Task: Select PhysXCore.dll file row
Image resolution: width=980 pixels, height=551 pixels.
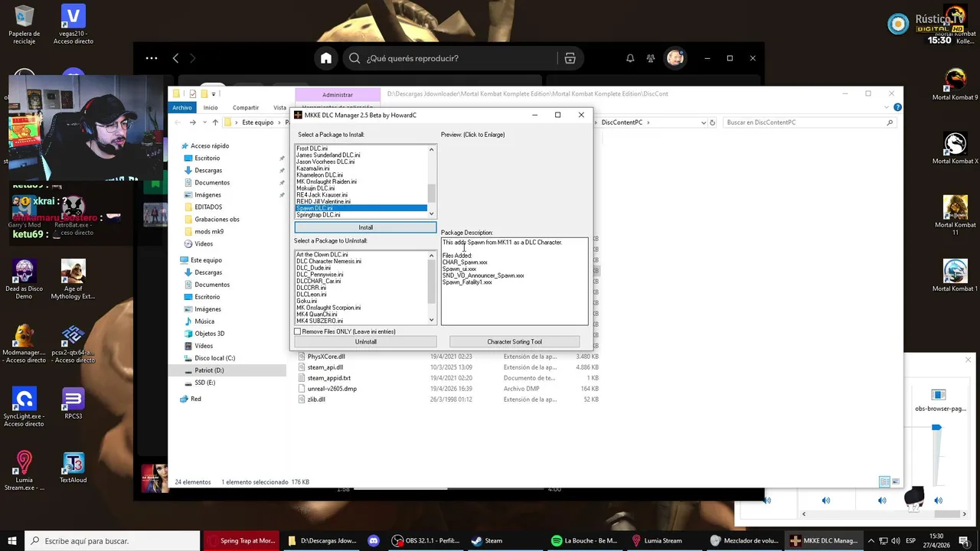Action: pyautogui.click(x=448, y=357)
